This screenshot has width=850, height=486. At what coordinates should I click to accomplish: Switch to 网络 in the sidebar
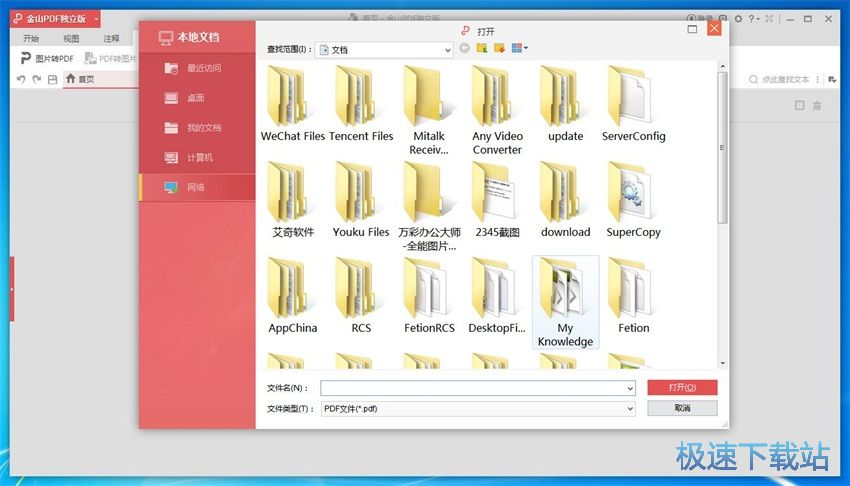(x=197, y=187)
